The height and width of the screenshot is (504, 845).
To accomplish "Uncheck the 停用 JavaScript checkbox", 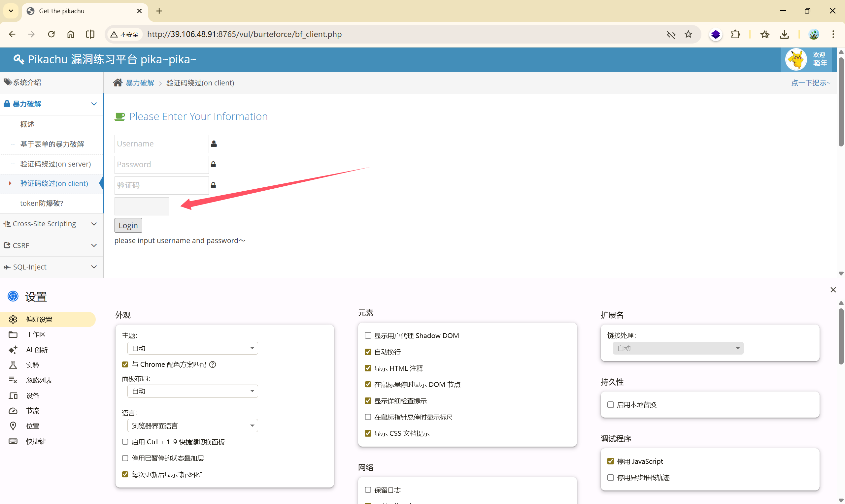I will 611,461.
